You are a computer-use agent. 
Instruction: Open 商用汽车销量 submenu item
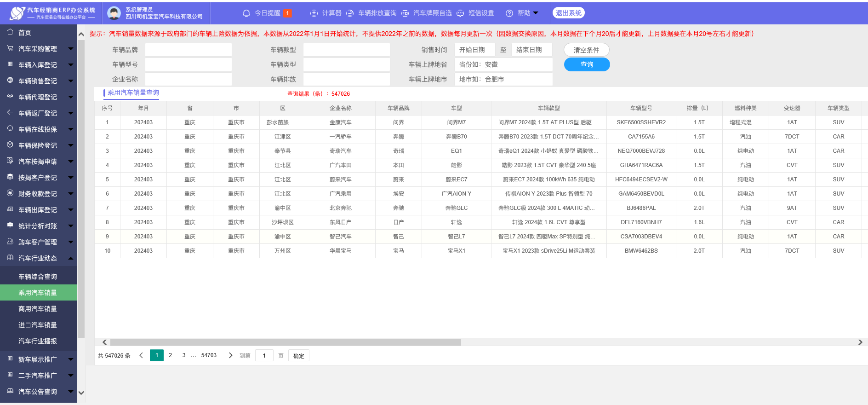coord(39,309)
